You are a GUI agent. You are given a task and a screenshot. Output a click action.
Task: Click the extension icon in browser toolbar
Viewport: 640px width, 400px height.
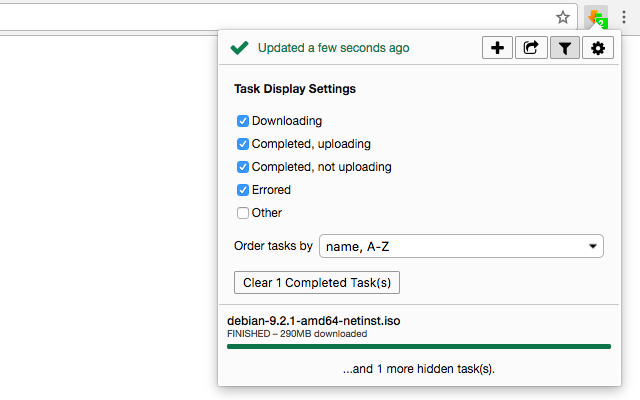pos(597,17)
